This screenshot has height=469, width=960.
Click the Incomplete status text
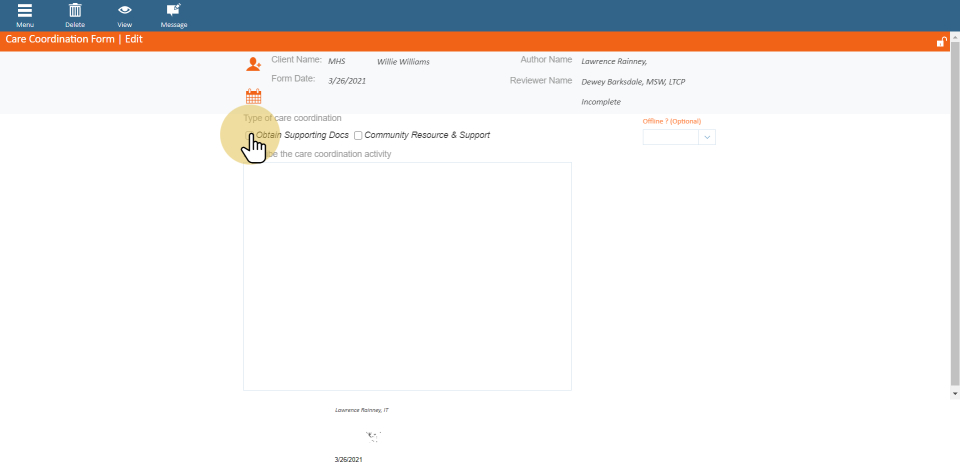(601, 102)
